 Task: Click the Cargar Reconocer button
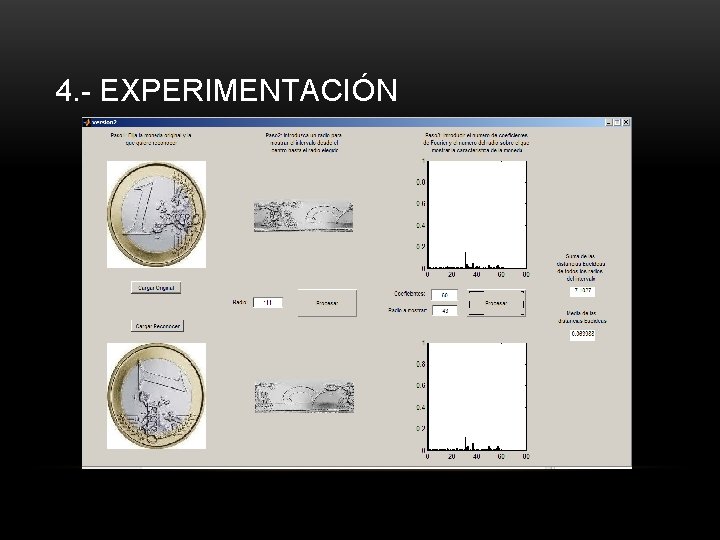158,326
